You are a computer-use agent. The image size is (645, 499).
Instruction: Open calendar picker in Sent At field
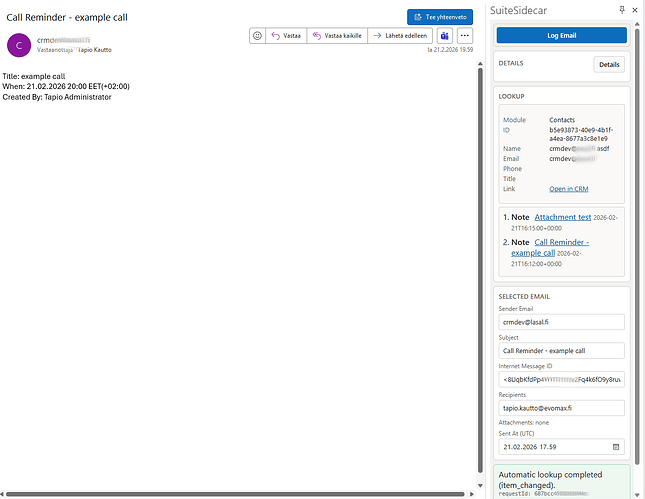click(x=616, y=446)
